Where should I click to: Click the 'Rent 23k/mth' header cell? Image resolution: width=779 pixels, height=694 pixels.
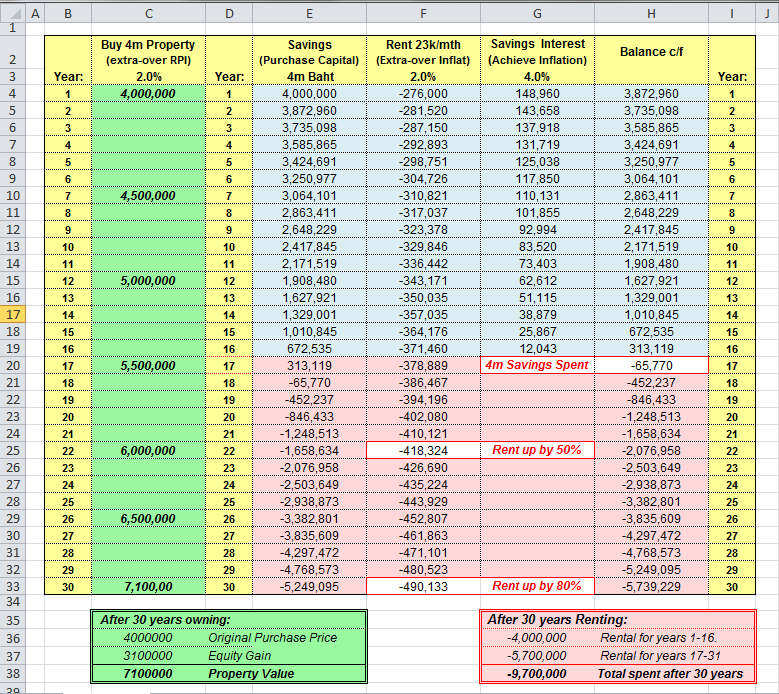tap(423, 52)
